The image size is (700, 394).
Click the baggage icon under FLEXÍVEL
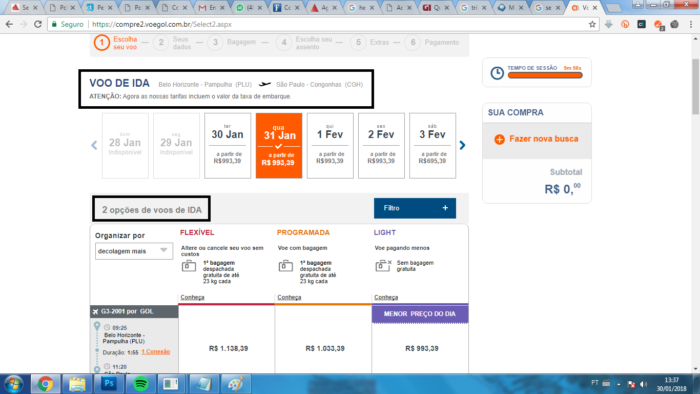[x=188, y=266]
